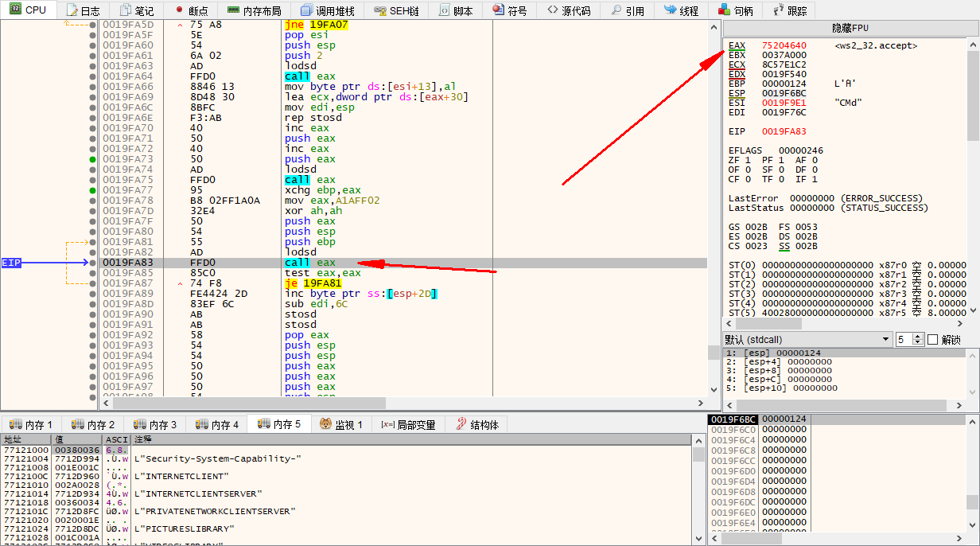980x546 pixels.
Task: Open the SEH链 chain icon
Action: click(x=379, y=10)
